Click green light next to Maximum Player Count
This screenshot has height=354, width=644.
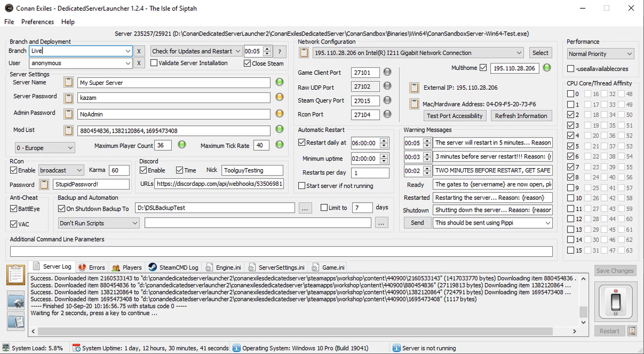(x=182, y=145)
